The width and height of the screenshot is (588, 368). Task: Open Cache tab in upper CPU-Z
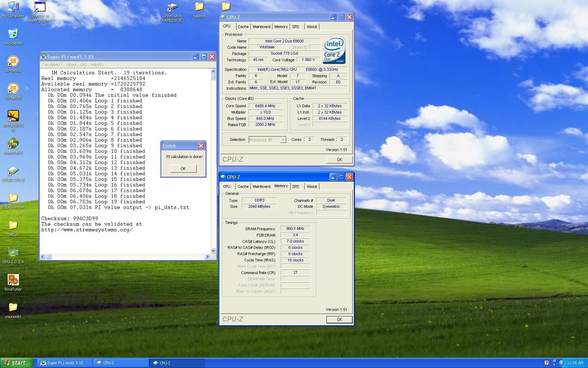click(x=243, y=27)
